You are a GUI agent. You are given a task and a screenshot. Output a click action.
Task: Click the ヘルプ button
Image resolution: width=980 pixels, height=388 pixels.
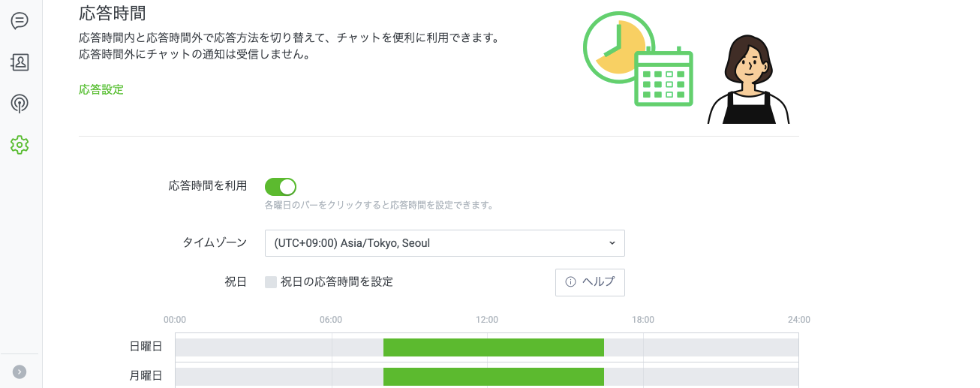pos(590,282)
